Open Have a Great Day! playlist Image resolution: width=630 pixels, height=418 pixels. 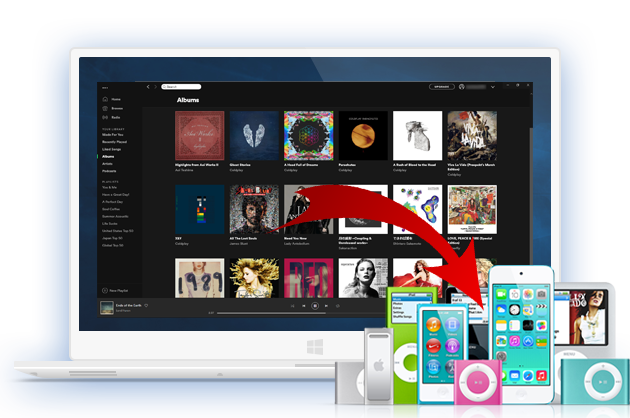point(116,195)
